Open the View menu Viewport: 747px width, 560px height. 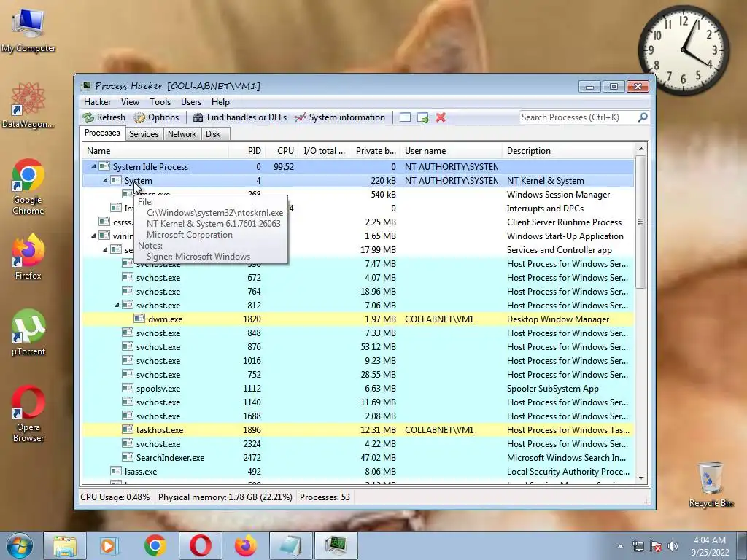130,102
